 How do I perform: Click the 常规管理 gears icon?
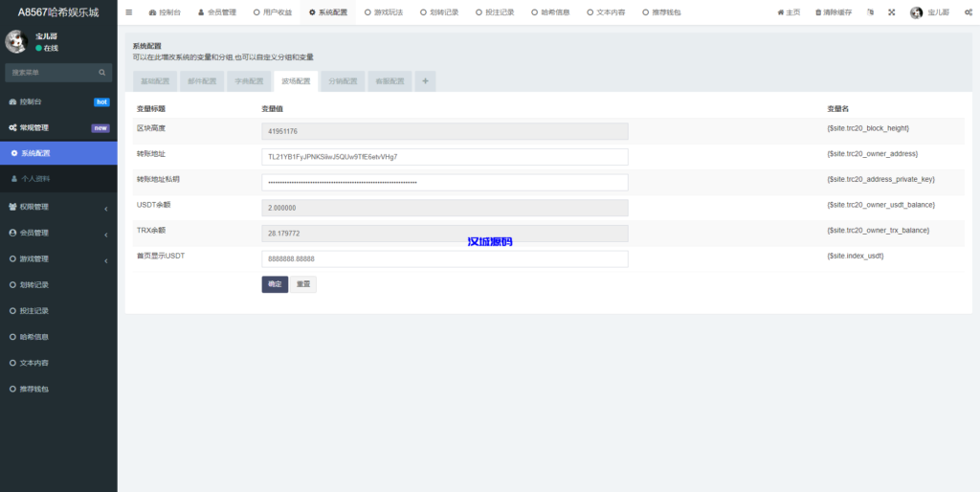click(x=12, y=127)
